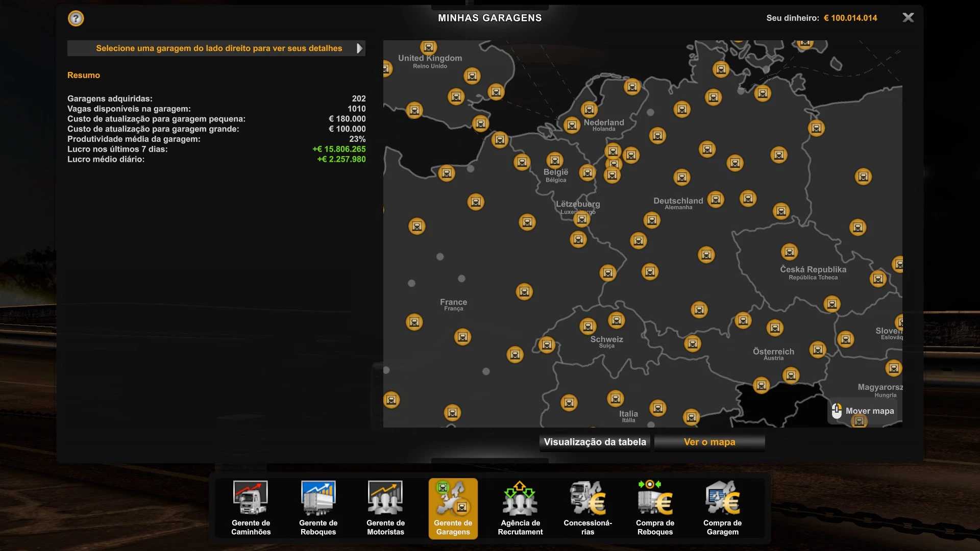Screen dimensions: 980x551
Task: Select garage marker above Česká Republika label
Action: coord(789,252)
